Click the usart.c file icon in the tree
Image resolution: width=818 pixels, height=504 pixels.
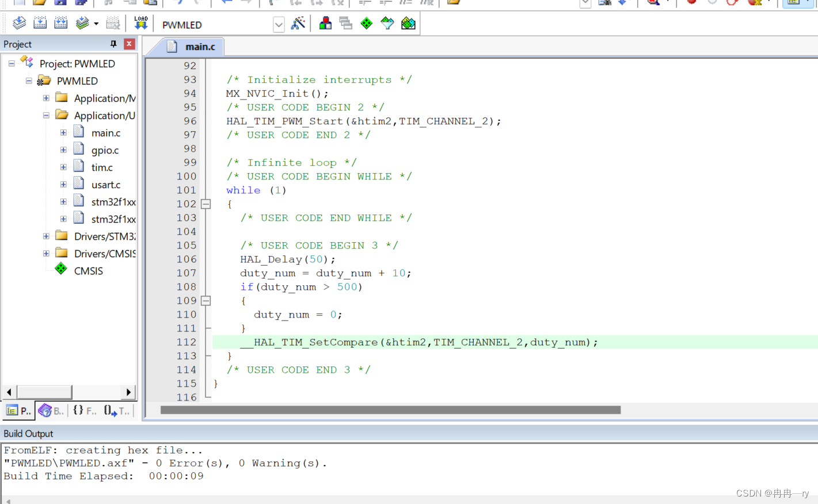coord(79,184)
